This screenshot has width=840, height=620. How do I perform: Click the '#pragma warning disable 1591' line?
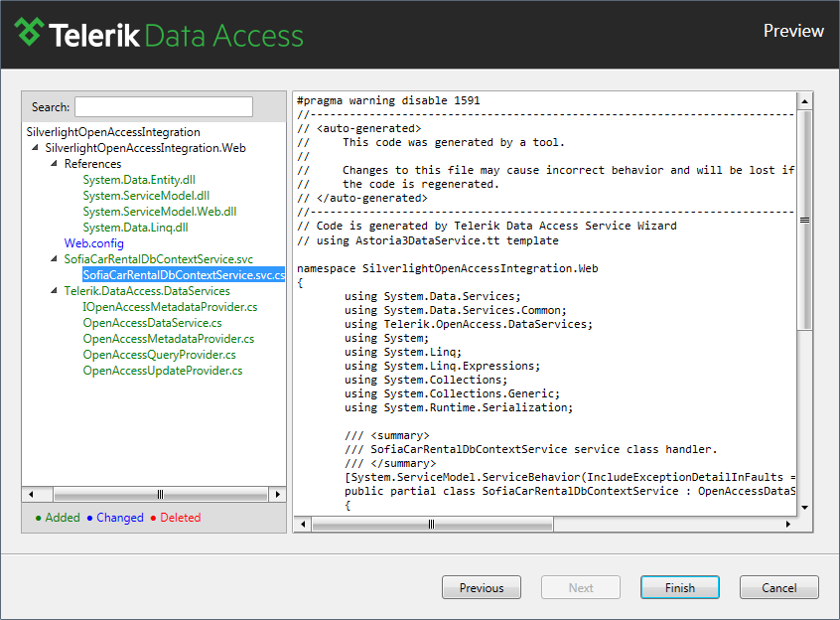coord(388,100)
